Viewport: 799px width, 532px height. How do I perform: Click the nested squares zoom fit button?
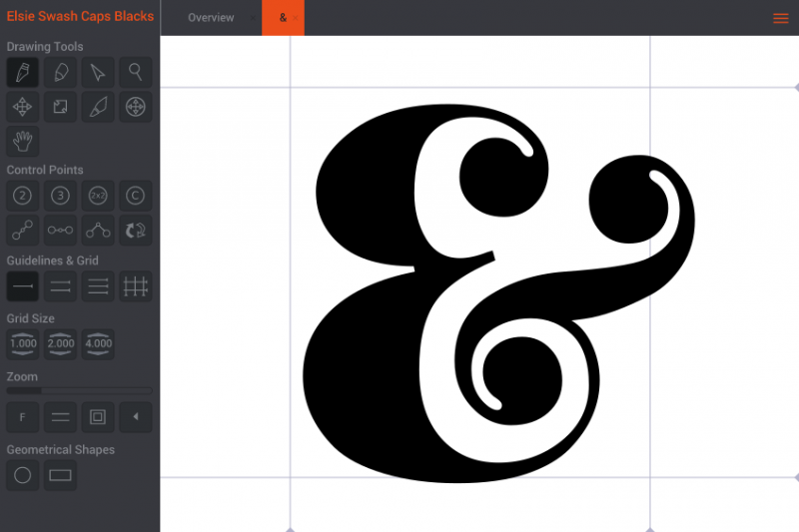[98, 417]
